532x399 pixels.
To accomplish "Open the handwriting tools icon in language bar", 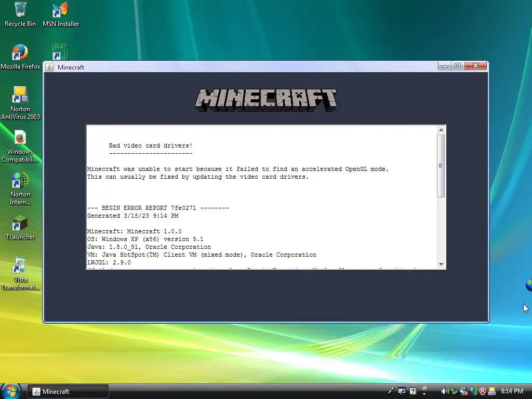I will coord(402,391).
